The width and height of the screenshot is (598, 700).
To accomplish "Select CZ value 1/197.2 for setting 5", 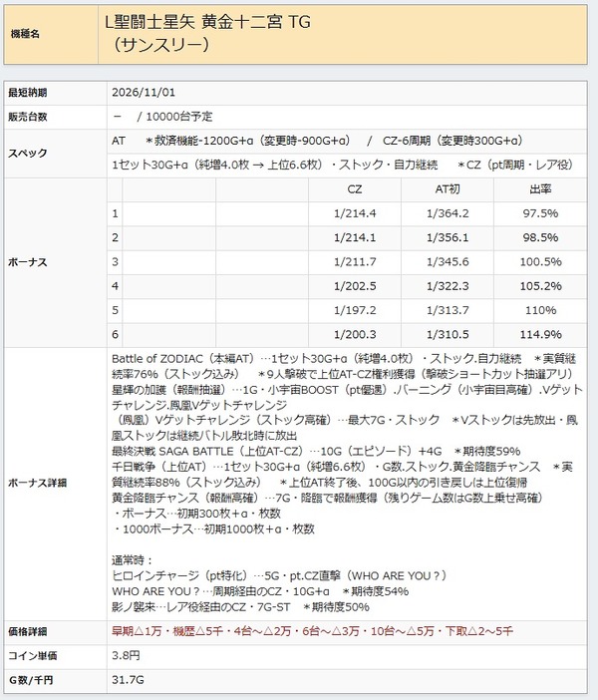I will pyautogui.click(x=355, y=310).
